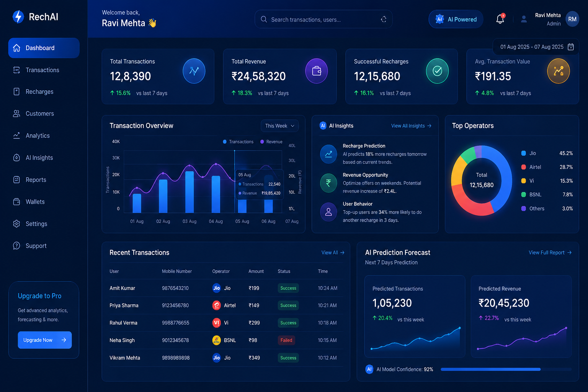The height and width of the screenshot is (392, 588).
Task: Open the 01 Aug 2025 - 07 Aug 2025 date picker
Action: [535, 47]
